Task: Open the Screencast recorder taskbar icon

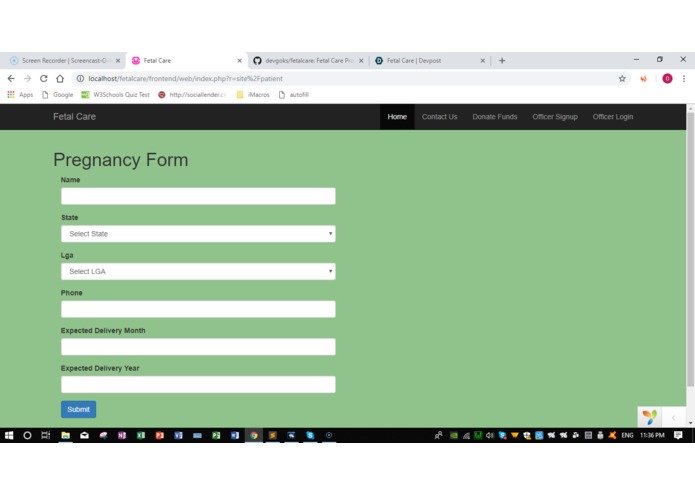Action: [x=329, y=436]
